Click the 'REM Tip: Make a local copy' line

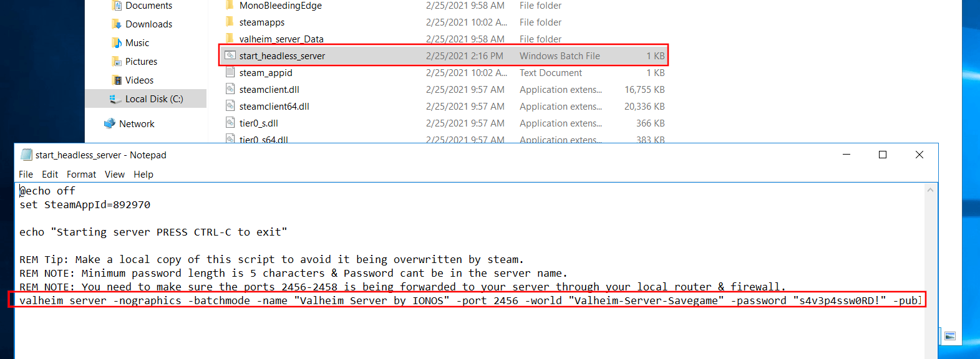pyautogui.click(x=271, y=259)
